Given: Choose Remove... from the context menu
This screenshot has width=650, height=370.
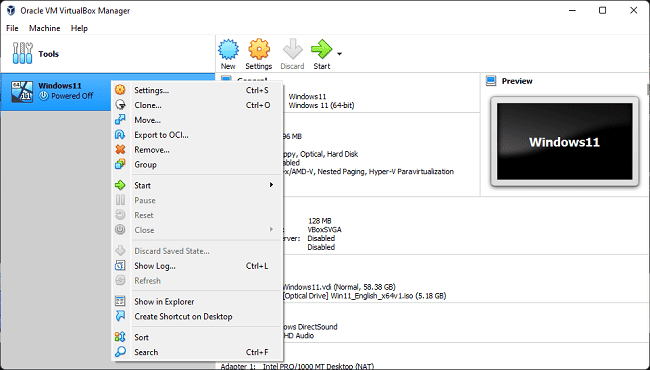Looking at the screenshot, I should tap(197, 150).
